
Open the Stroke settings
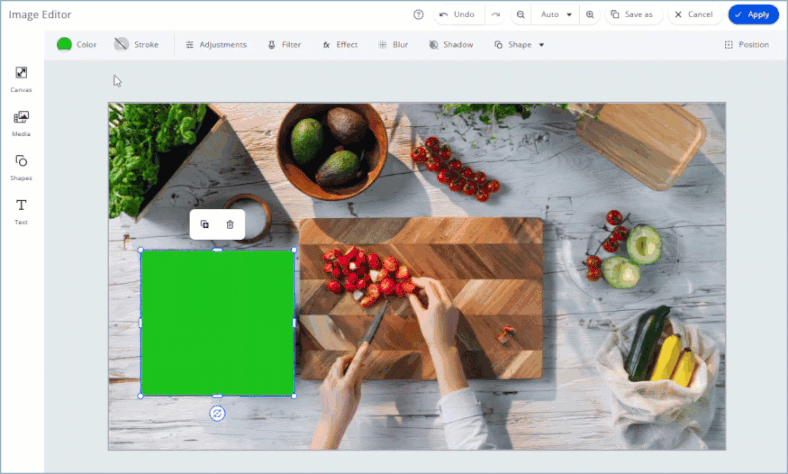pos(136,45)
